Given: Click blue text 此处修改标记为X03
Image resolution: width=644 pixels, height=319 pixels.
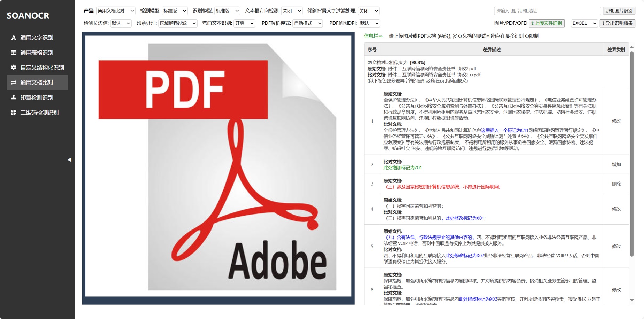Looking at the screenshot, I should (x=478, y=299).
